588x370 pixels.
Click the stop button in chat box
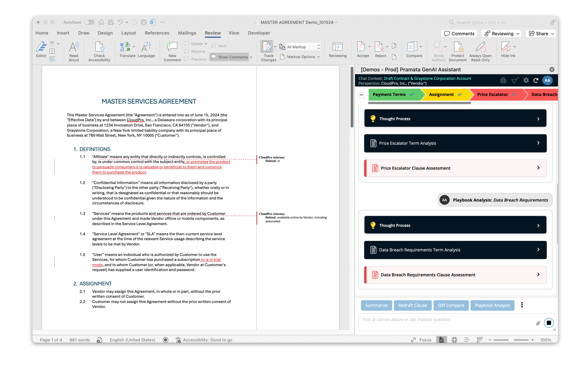(549, 323)
